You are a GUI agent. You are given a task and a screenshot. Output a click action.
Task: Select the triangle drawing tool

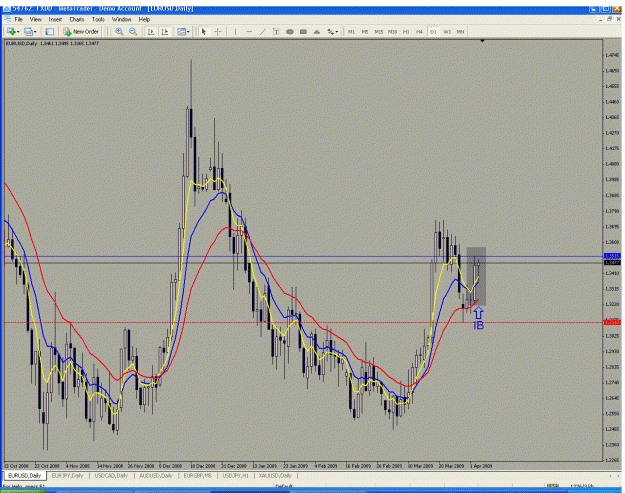click(x=317, y=32)
